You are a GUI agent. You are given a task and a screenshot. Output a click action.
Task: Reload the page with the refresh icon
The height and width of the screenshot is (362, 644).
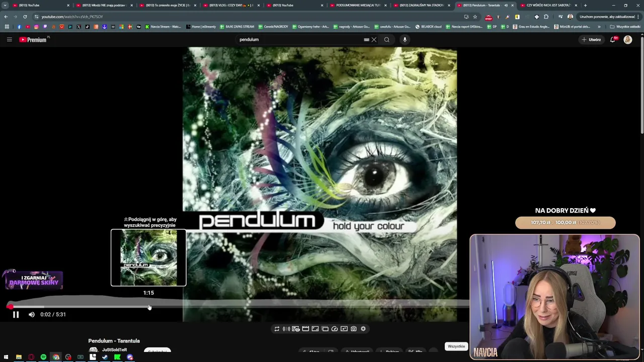(25, 17)
